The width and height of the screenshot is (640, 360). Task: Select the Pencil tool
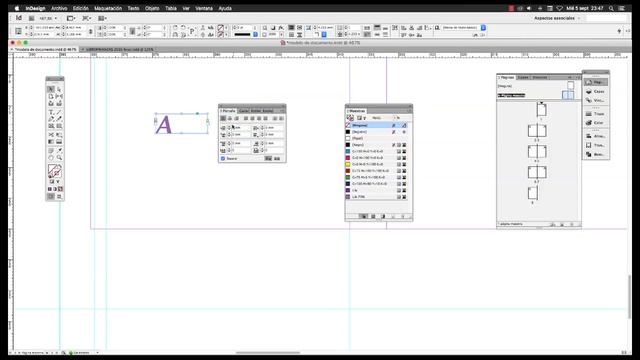59,119
